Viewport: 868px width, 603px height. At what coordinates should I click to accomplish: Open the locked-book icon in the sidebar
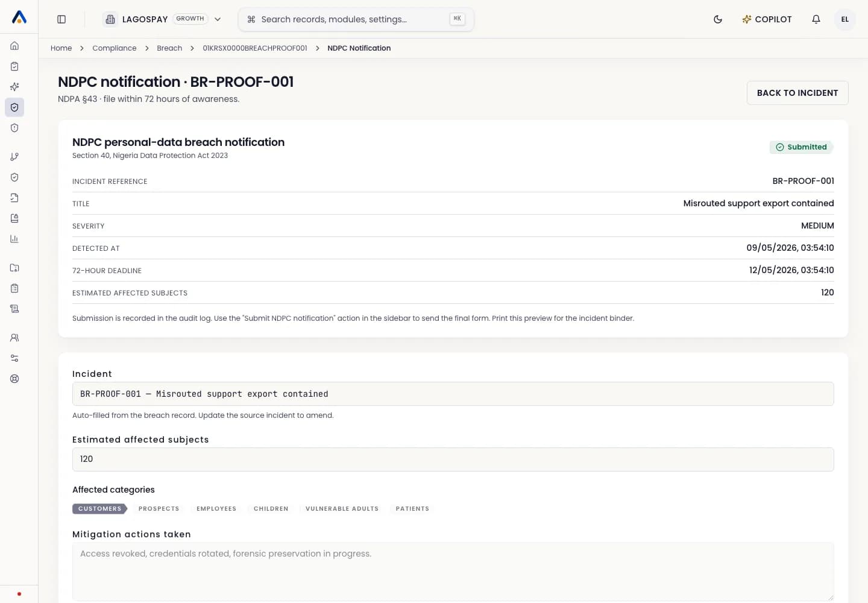pyautogui.click(x=14, y=218)
